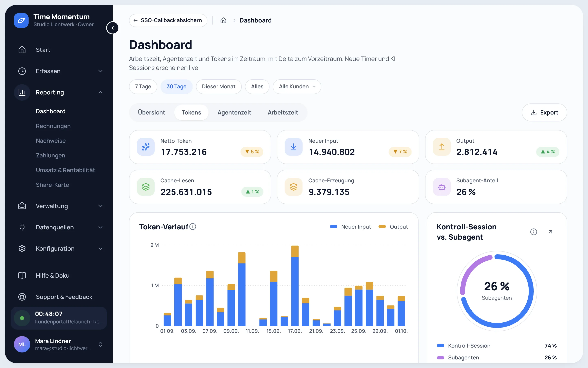Click the info icon in Kontroll-Session card
The height and width of the screenshot is (368, 588).
coord(533,232)
